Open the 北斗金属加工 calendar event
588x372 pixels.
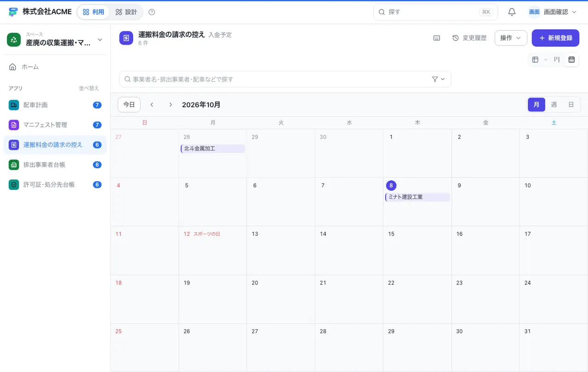point(213,149)
